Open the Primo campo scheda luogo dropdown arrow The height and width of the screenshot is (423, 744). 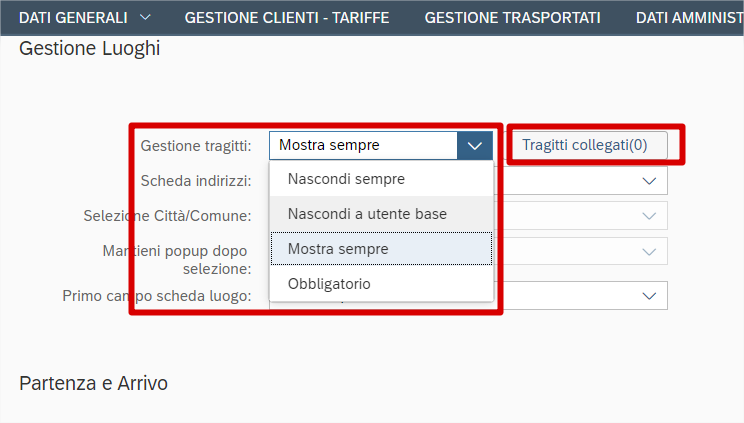[651, 296]
